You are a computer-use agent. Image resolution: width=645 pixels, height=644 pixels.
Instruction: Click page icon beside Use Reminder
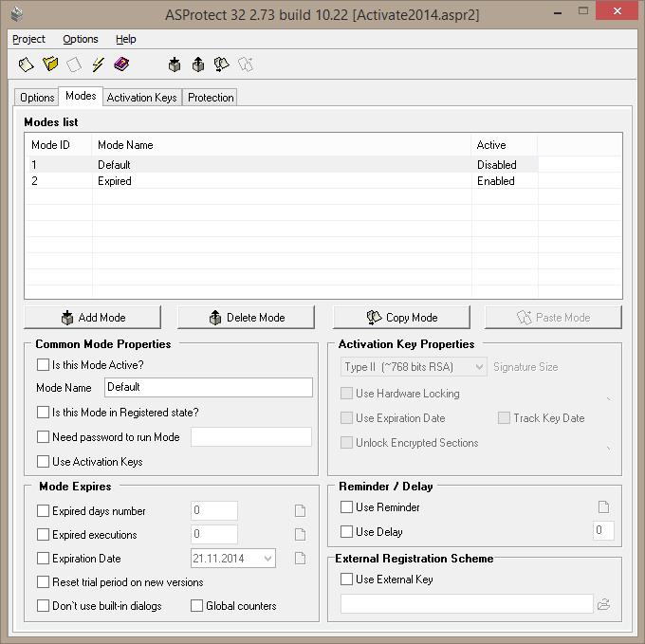pyautogui.click(x=603, y=507)
